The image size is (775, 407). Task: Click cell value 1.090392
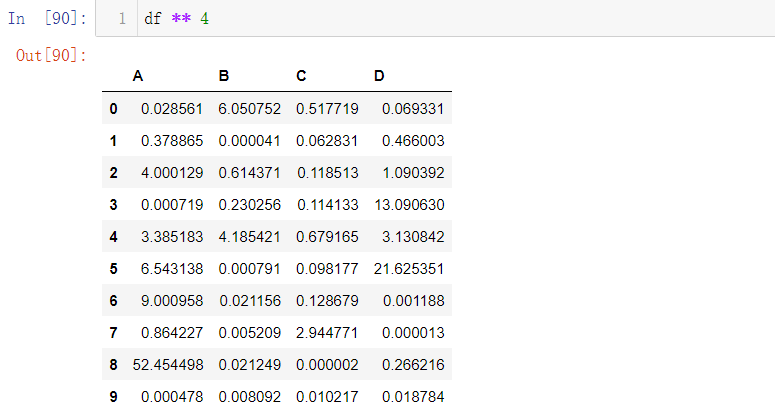[x=413, y=173]
